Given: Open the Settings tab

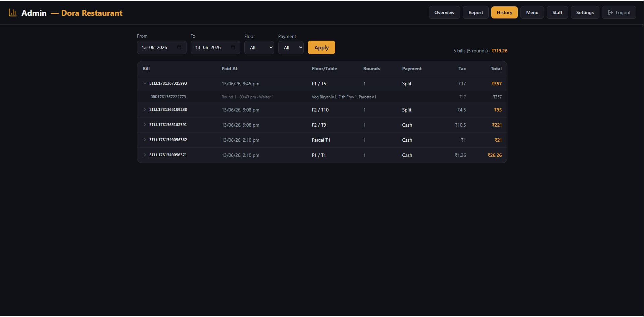Looking at the screenshot, I should pyautogui.click(x=585, y=12).
